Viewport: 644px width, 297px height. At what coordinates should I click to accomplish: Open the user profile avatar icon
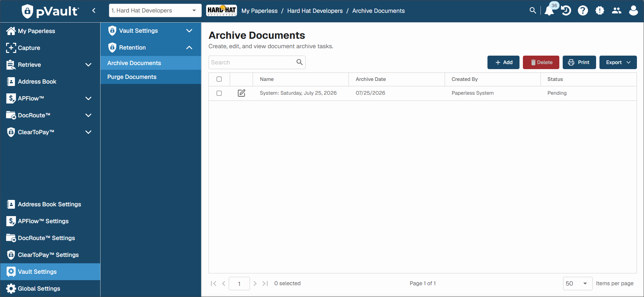coord(634,11)
